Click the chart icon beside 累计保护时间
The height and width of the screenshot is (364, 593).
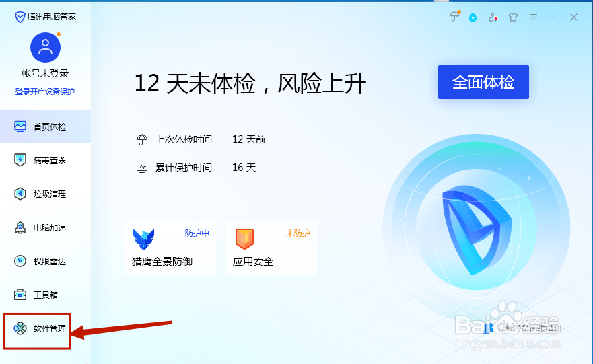click(142, 168)
